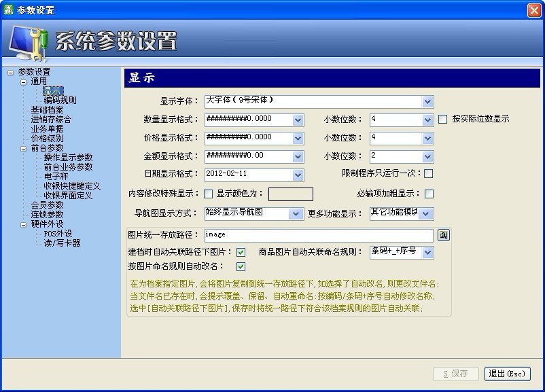
Task: Select 显示 in the tree
Action: (53, 91)
